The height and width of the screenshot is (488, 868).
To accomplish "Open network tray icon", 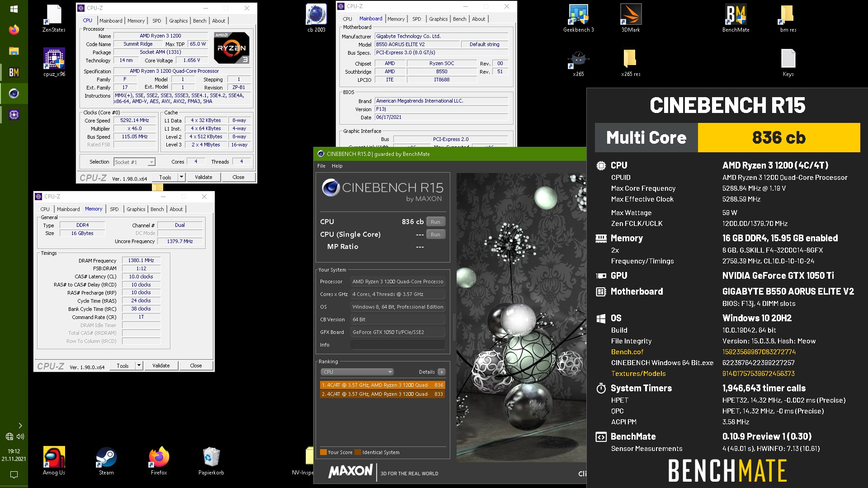I will (x=9, y=436).
